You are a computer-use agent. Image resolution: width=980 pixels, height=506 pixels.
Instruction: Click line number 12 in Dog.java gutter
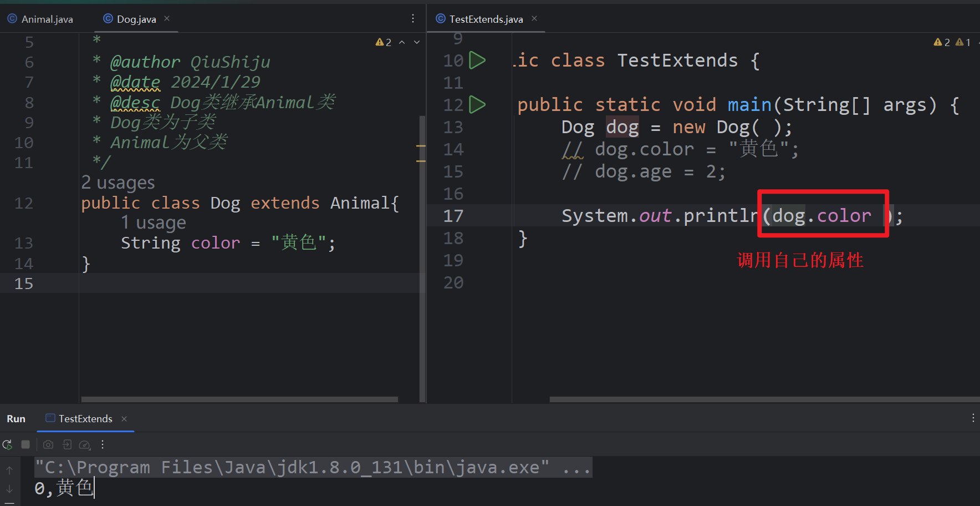pyautogui.click(x=24, y=203)
